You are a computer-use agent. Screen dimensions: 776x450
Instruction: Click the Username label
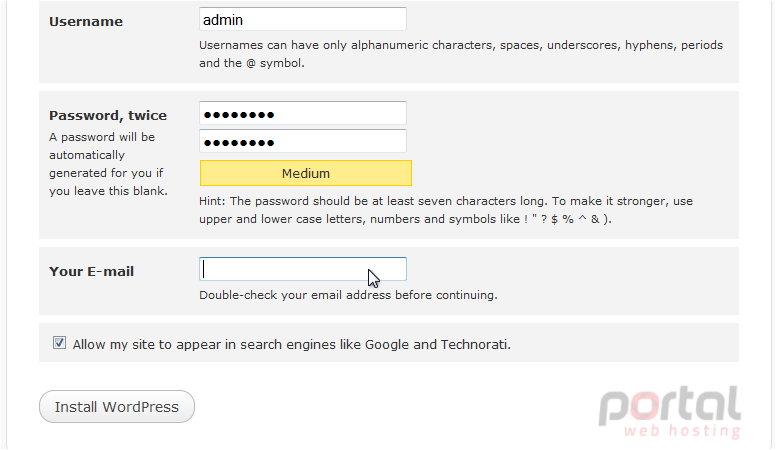[x=86, y=21]
